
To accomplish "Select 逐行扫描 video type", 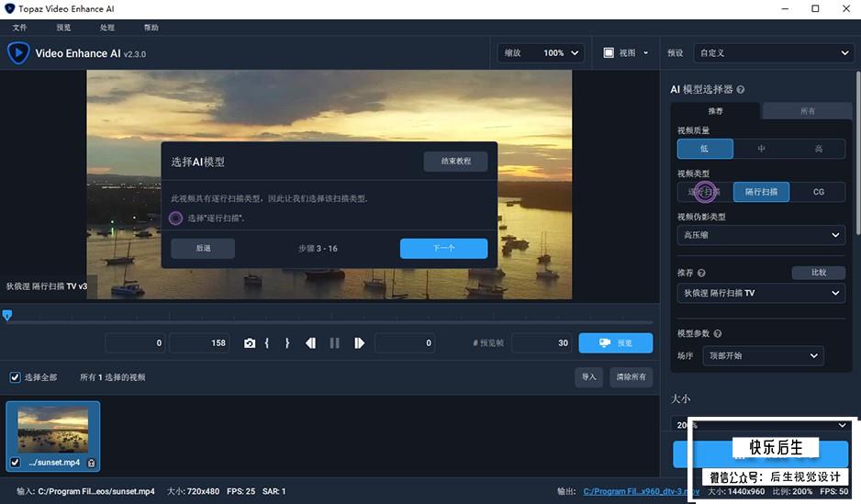I will 705,192.
